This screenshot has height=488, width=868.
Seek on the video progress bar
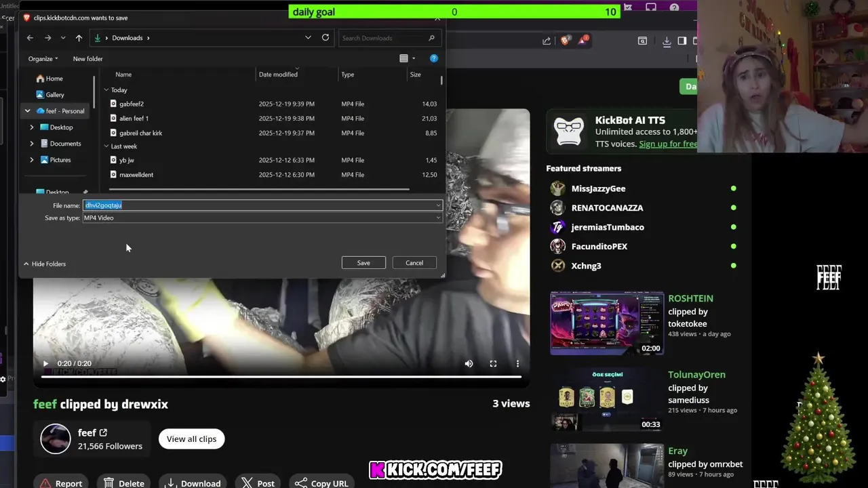pos(281,377)
